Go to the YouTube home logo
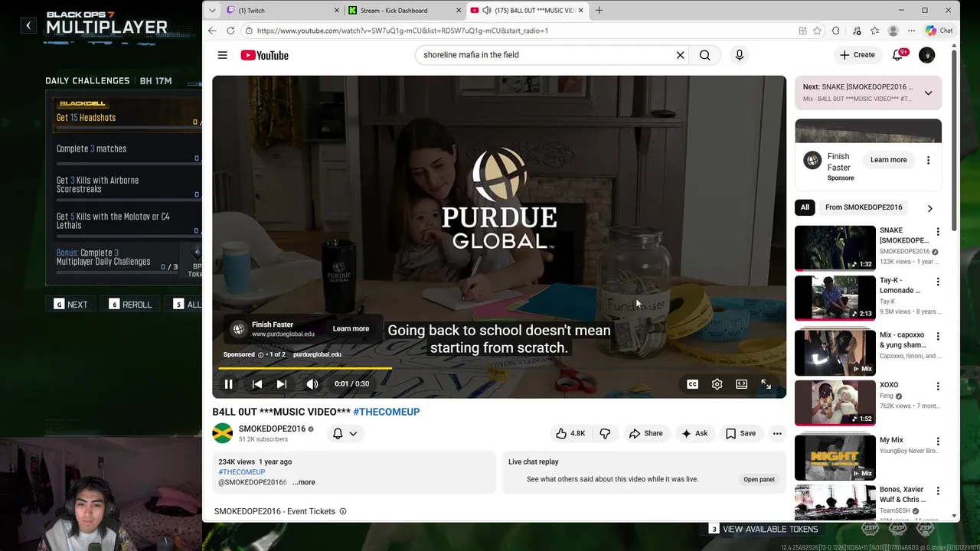This screenshot has width=980, height=551. coord(264,55)
